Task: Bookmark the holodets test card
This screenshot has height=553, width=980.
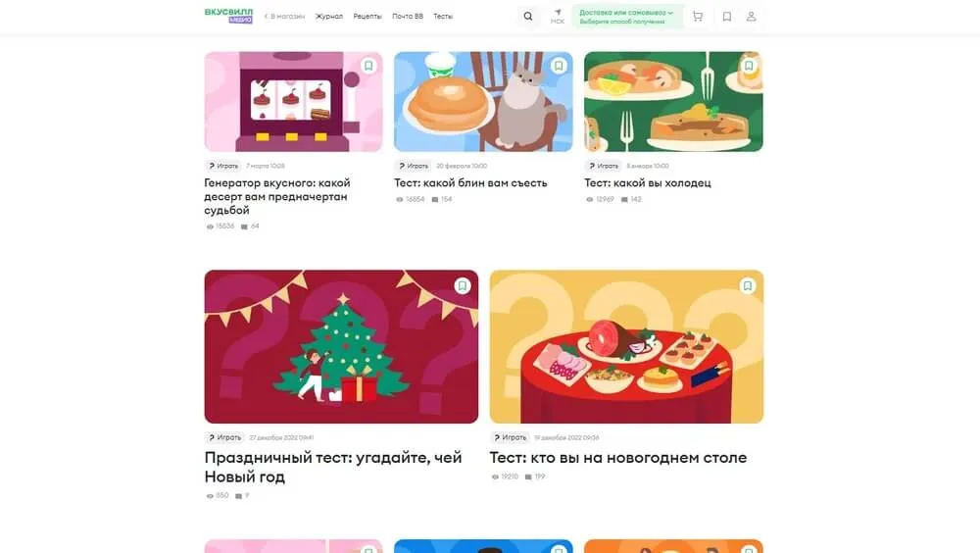Action: pyautogui.click(x=749, y=66)
